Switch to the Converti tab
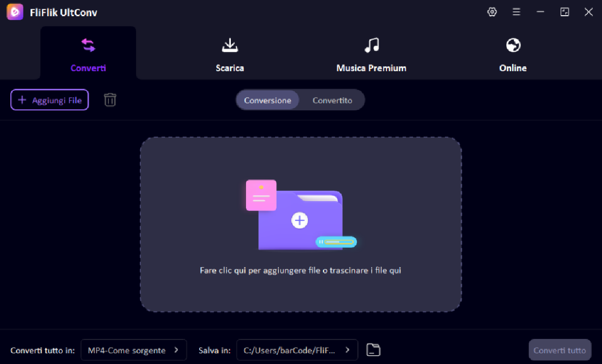The image size is (602, 364). pos(88,53)
